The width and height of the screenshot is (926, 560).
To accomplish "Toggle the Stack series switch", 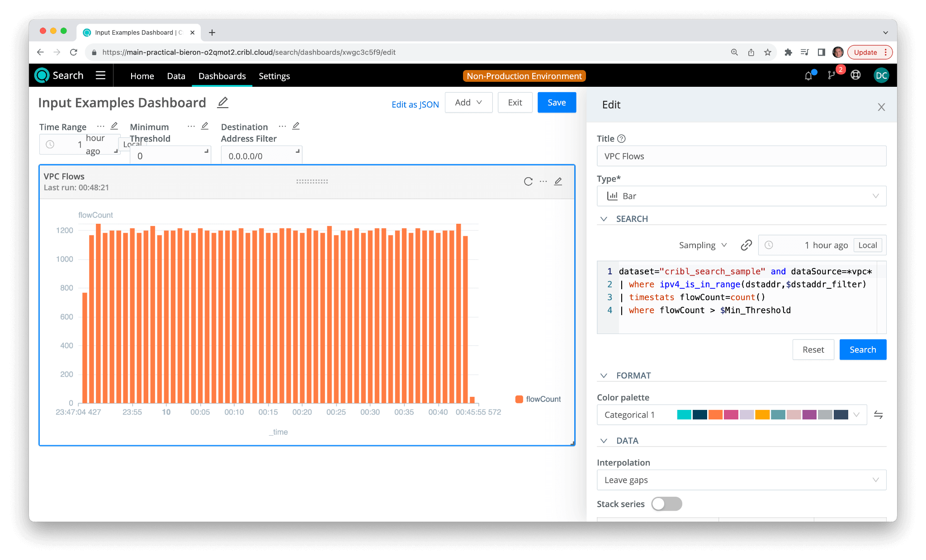I will [x=666, y=504].
